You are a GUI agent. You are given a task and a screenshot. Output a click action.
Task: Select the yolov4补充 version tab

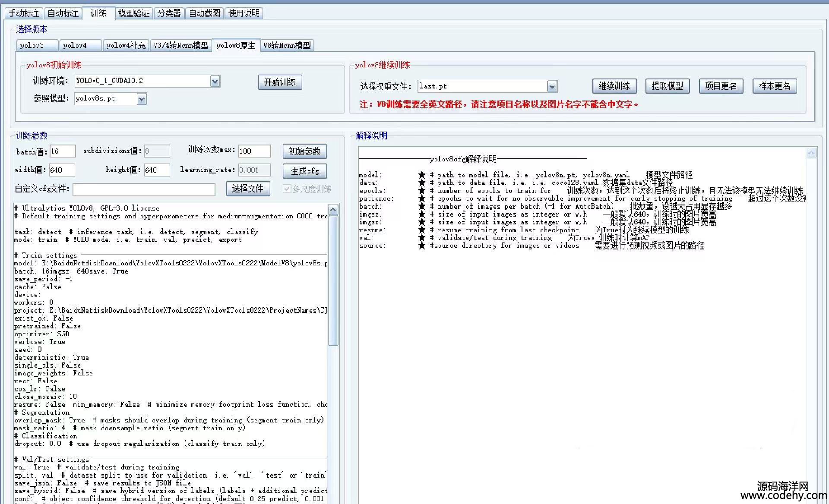pos(126,45)
